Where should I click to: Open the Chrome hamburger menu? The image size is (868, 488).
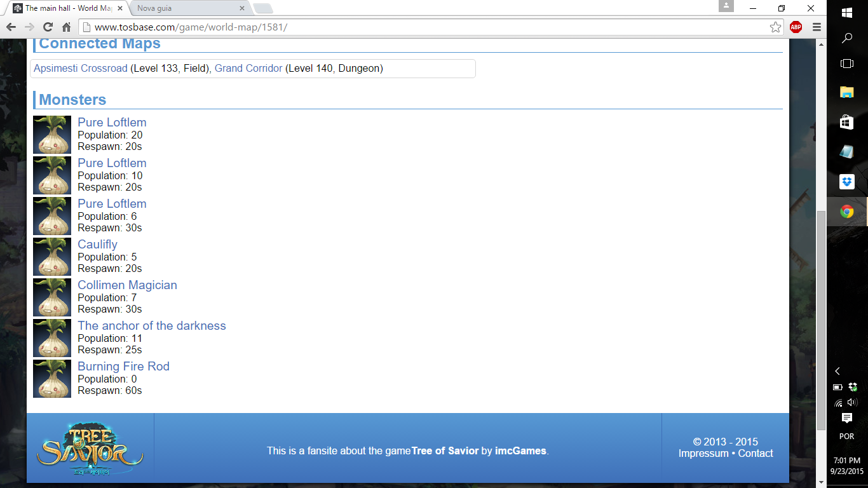coord(817,27)
